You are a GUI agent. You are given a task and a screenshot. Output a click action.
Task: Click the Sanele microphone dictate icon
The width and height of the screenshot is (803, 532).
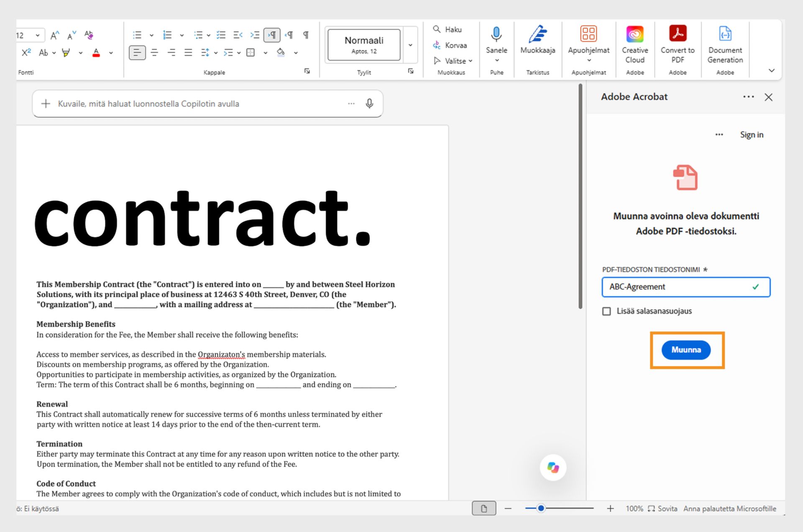(496, 34)
